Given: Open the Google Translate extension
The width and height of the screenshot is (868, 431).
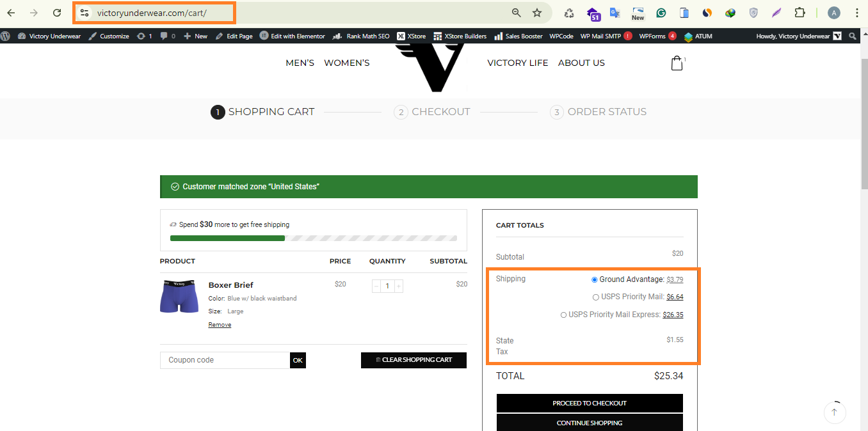Looking at the screenshot, I should pyautogui.click(x=615, y=13).
